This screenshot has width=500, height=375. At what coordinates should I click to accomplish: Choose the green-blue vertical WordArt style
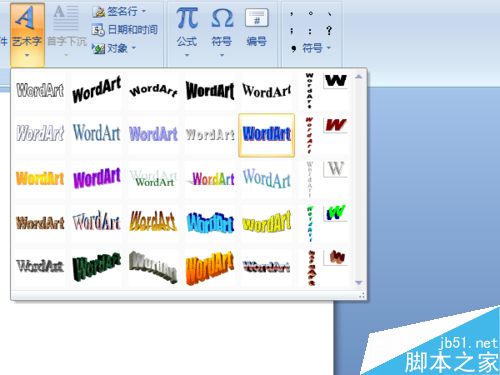click(x=310, y=223)
